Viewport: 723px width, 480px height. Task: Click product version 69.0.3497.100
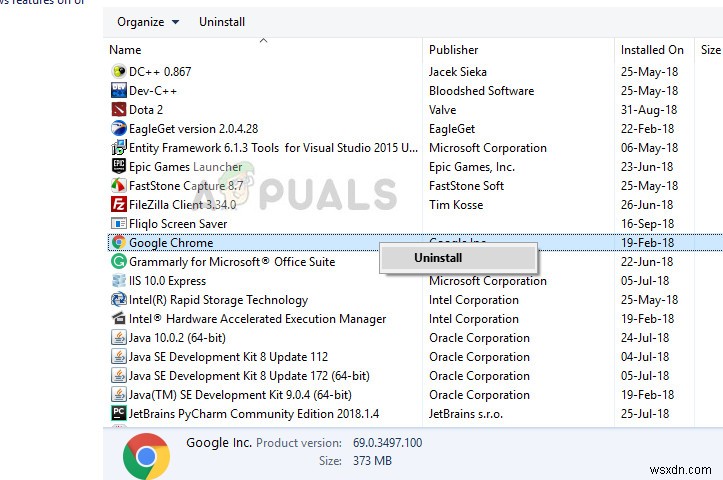tap(387, 443)
